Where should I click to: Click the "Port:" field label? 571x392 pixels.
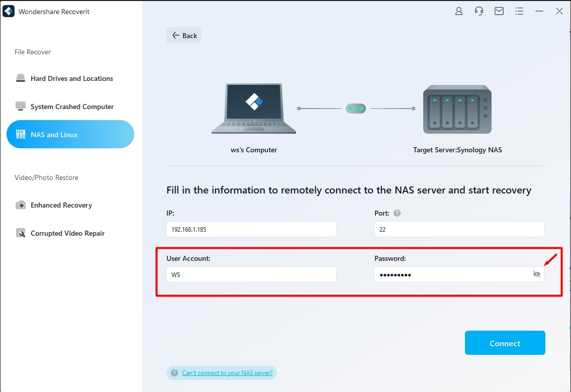[382, 213]
